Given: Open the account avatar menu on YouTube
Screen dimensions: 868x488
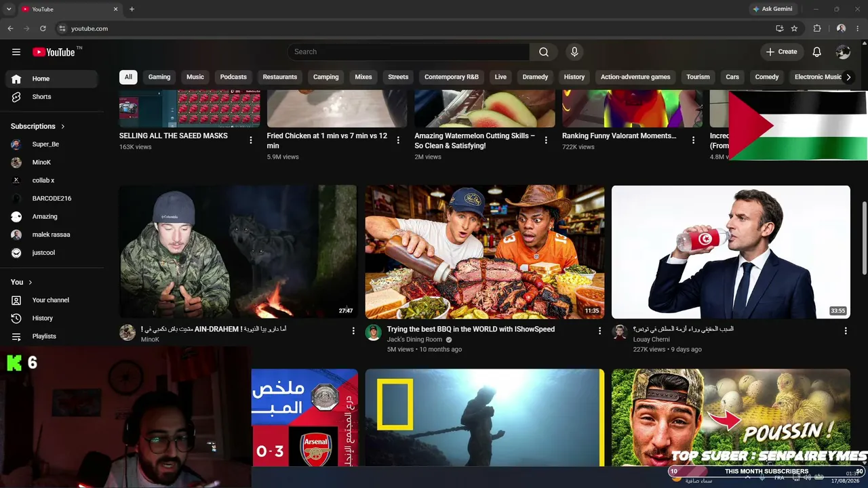Looking at the screenshot, I should (x=843, y=52).
